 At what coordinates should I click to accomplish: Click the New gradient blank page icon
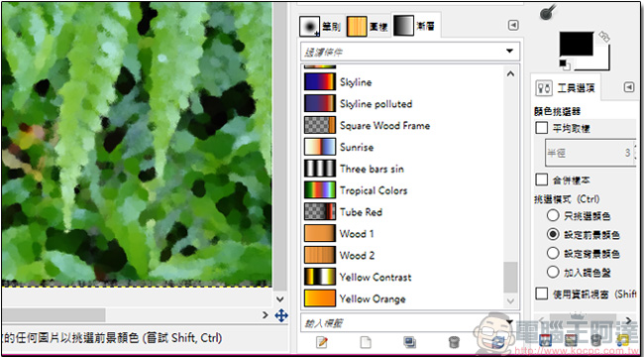[366, 342]
